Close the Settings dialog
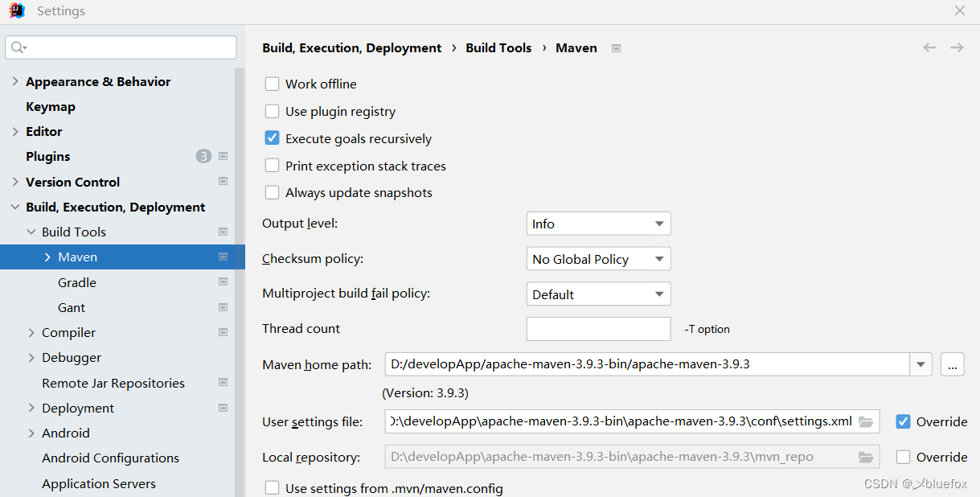Screen dimensions: 980x497 (x=960, y=11)
